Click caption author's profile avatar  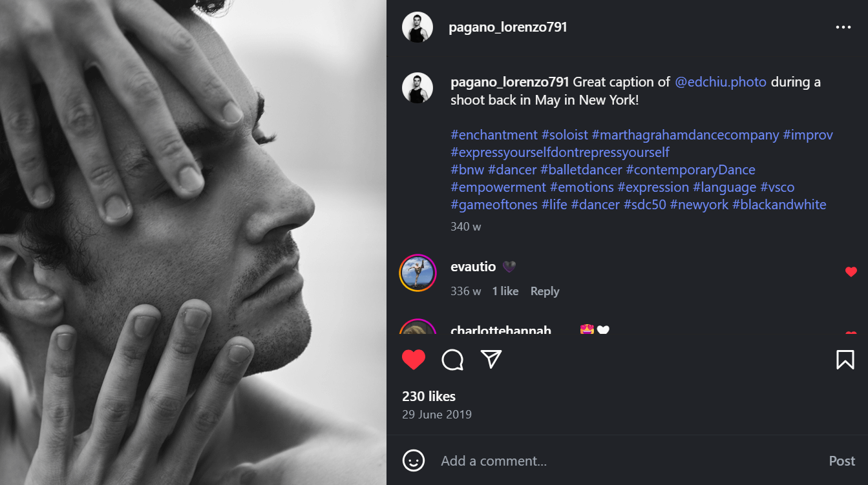[x=417, y=88]
